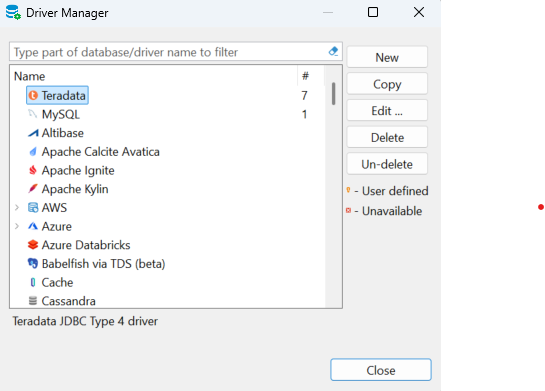Click the Azure logo icon
This screenshot has width=545, height=391.
33,226
